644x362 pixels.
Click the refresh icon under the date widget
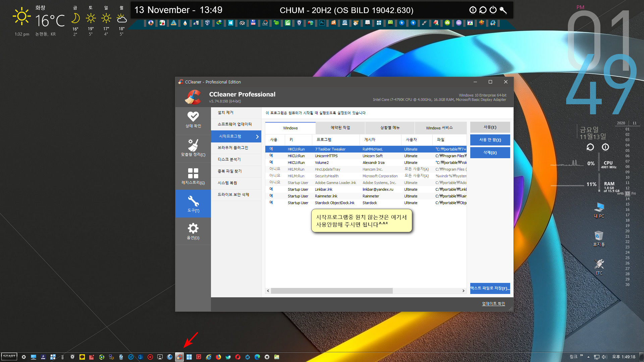[590, 147]
